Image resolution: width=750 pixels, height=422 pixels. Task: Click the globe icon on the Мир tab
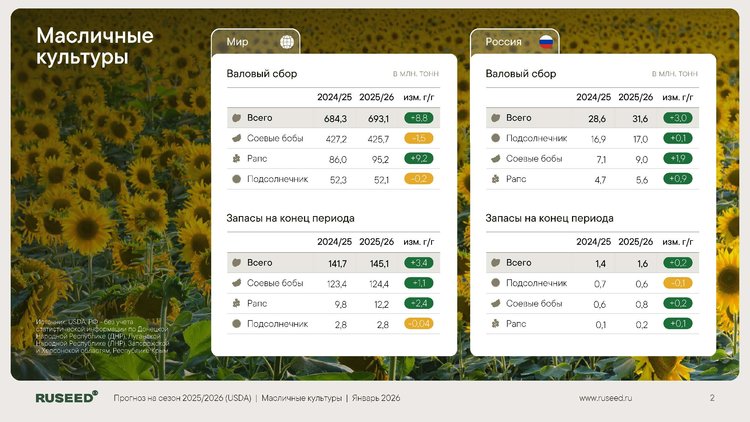point(286,42)
